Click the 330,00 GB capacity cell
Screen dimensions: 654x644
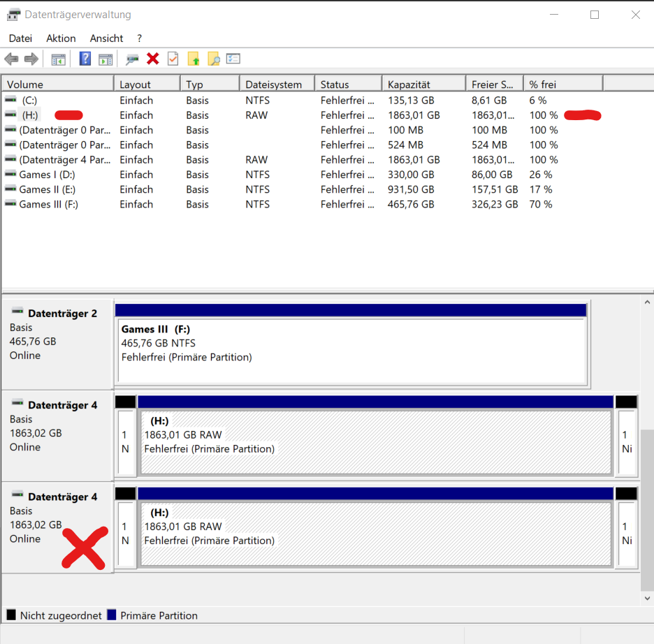411,175
